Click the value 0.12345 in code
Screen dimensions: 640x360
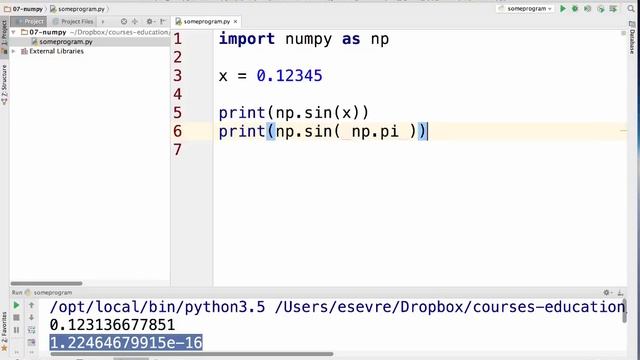pos(289,76)
